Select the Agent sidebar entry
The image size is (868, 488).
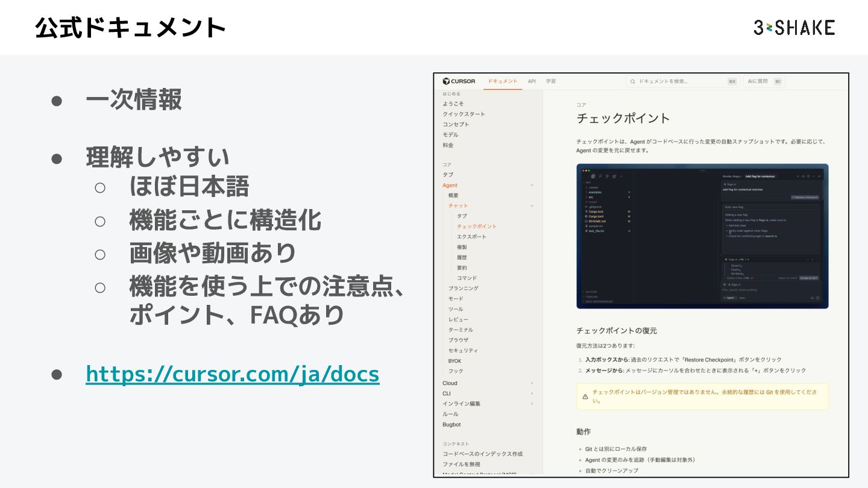point(450,186)
